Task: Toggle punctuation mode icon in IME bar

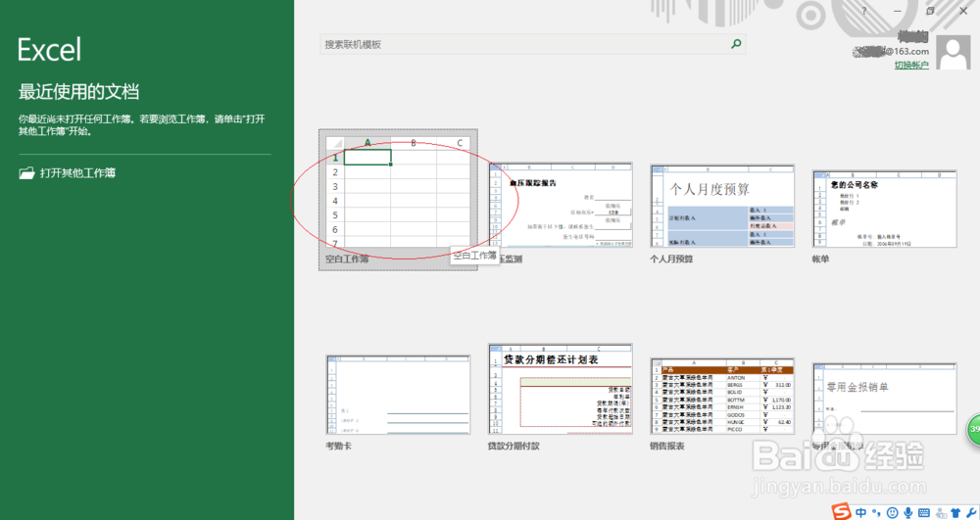Action: (x=877, y=513)
